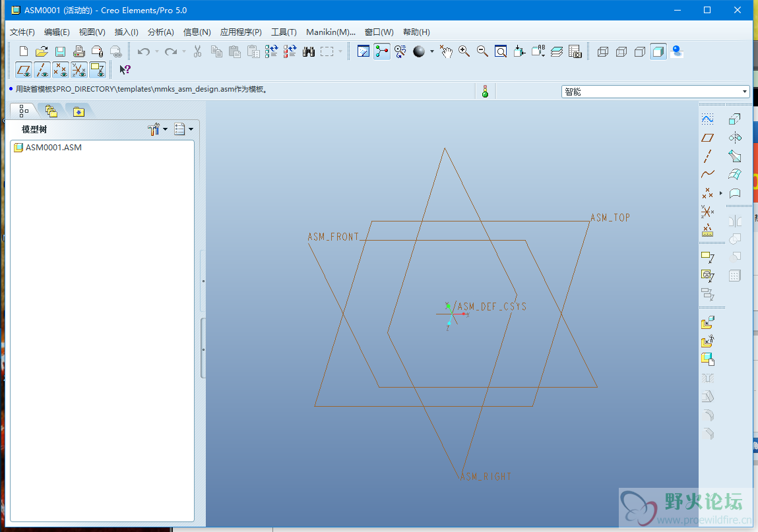Open the saved view list
The image size is (758, 532).
538,51
